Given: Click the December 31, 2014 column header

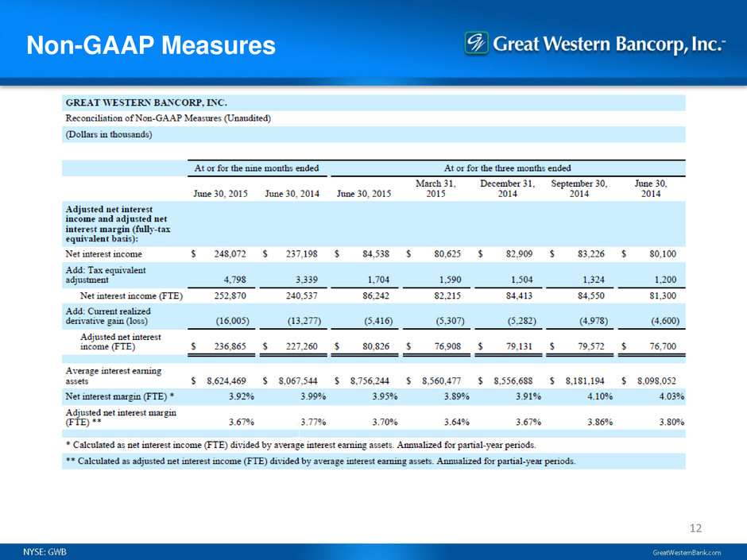Looking at the screenshot, I should 507,188.
